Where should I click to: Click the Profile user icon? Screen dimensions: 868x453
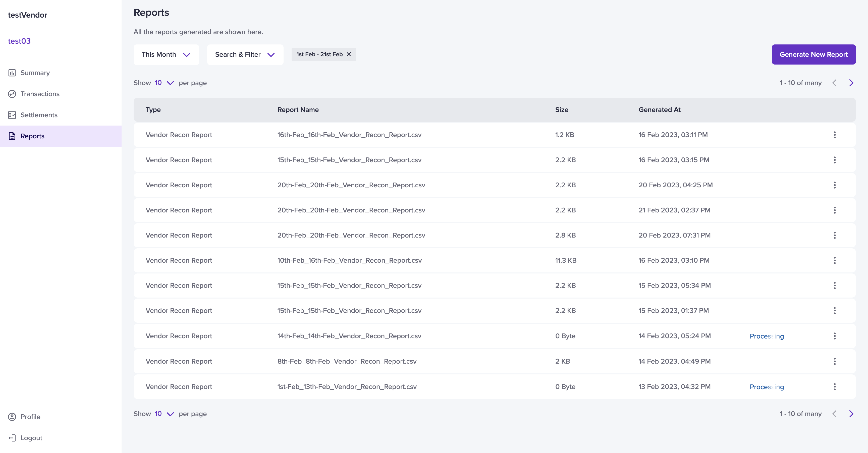(x=12, y=417)
